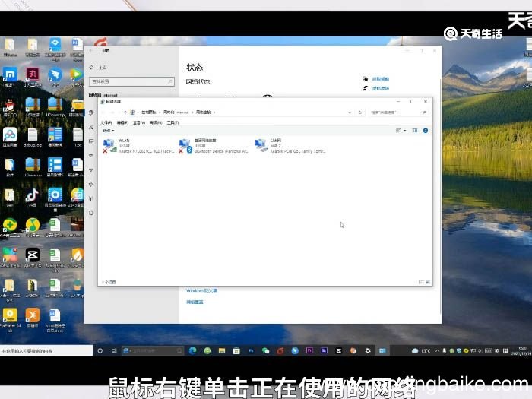
Task: Open Premiere Pro from the taskbar
Action: tap(309, 350)
